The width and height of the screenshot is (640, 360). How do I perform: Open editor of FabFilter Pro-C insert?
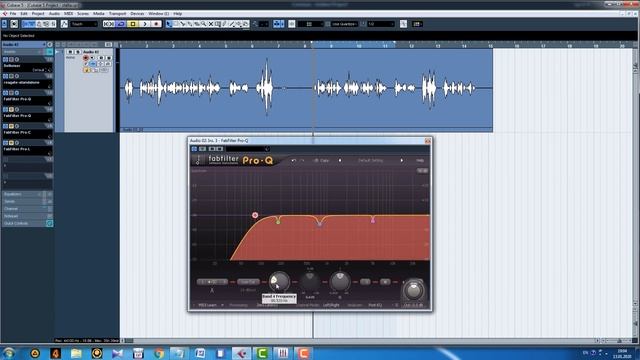[x=17, y=126]
